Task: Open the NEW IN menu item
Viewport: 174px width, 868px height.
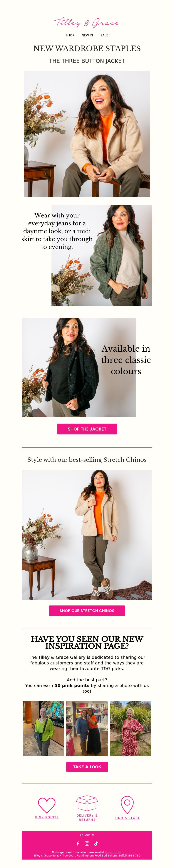Action: pos(87,35)
